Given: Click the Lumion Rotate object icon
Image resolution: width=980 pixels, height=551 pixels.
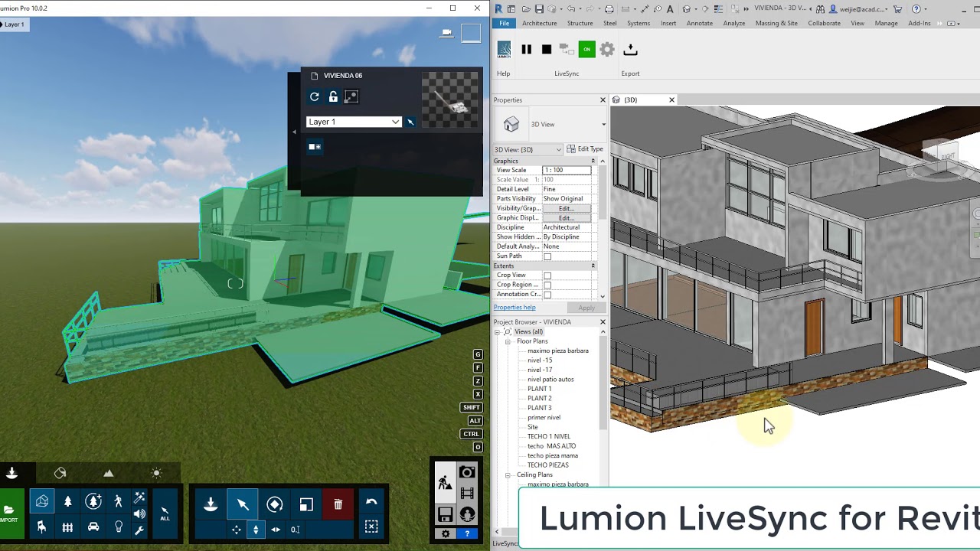Looking at the screenshot, I should [275, 504].
